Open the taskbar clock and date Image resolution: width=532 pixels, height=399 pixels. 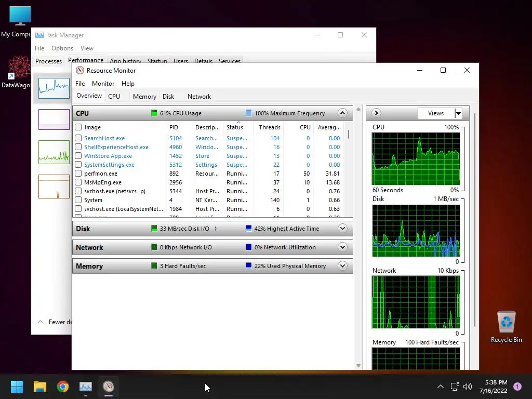[x=494, y=387]
